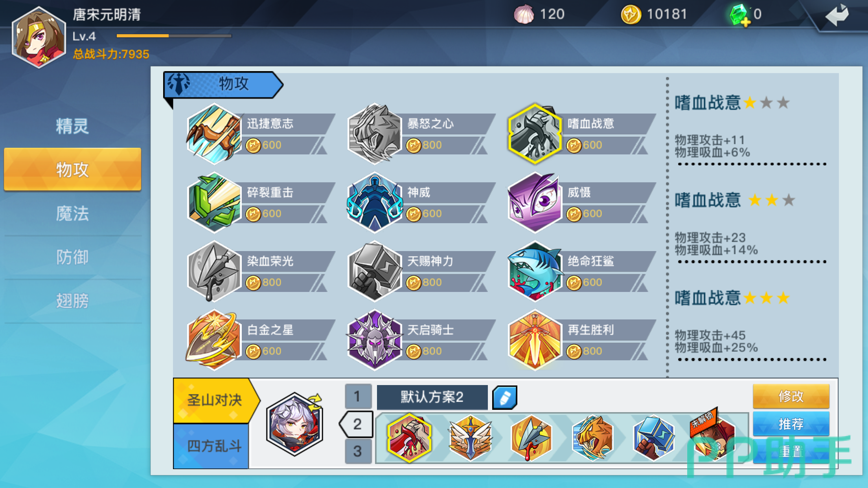Click the 推荐 recommend button
The height and width of the screenshot is (488, 868).
[791, 424]
